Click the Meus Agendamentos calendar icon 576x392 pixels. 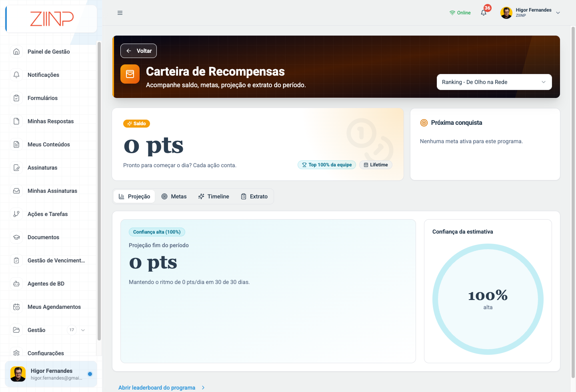[16, 307]
